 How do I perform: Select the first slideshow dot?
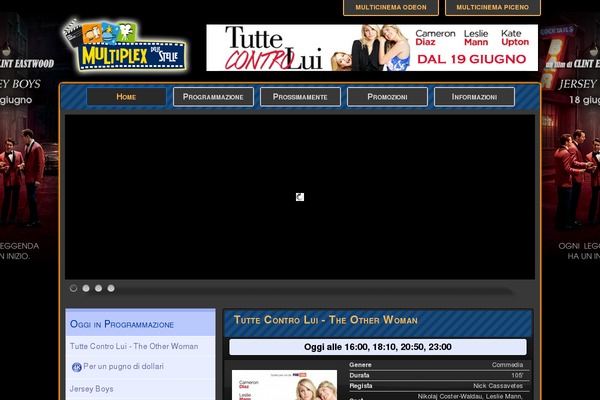coord(73,288)
